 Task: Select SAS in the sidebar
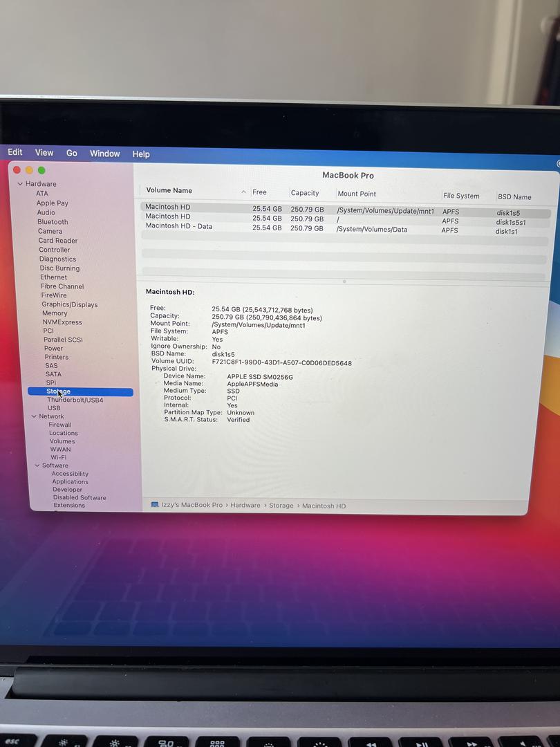click(x=51, y=365)
